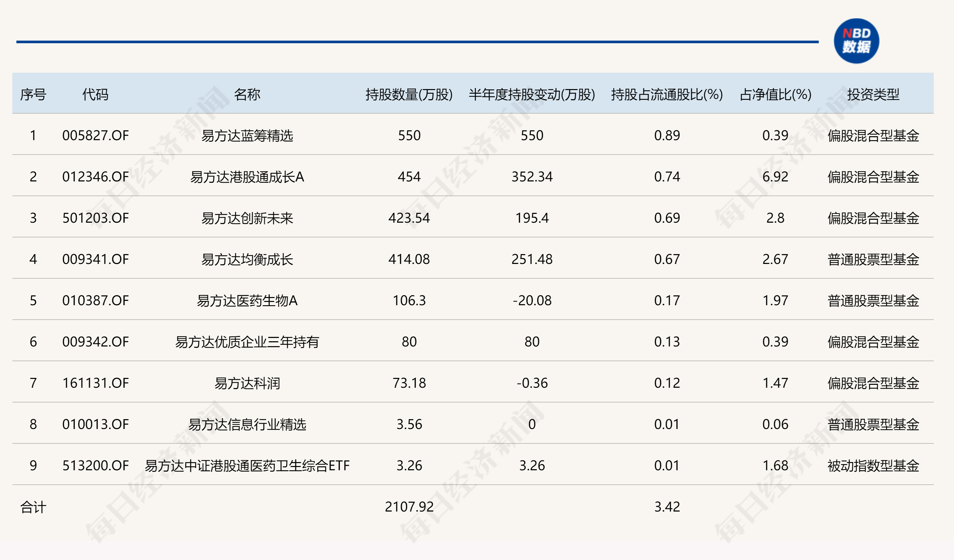Select the 占净值比(%) column header

click(775, 94)
